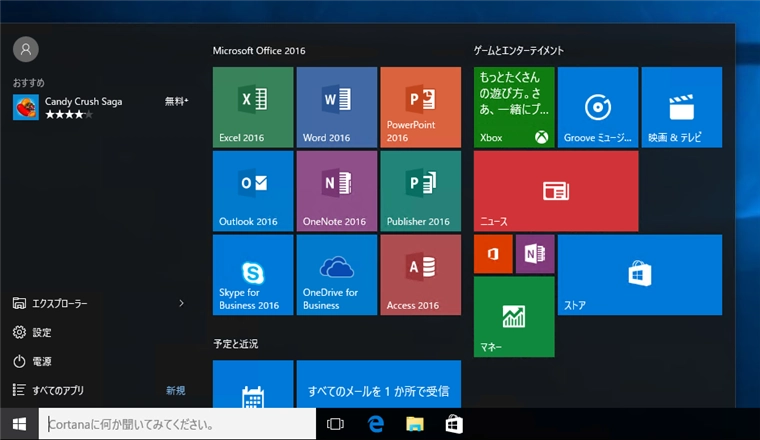Image resolution: width=760 pixels, height=440 pixels.
Task: Open the calendar tile
Action: click(x=253, y=384)
